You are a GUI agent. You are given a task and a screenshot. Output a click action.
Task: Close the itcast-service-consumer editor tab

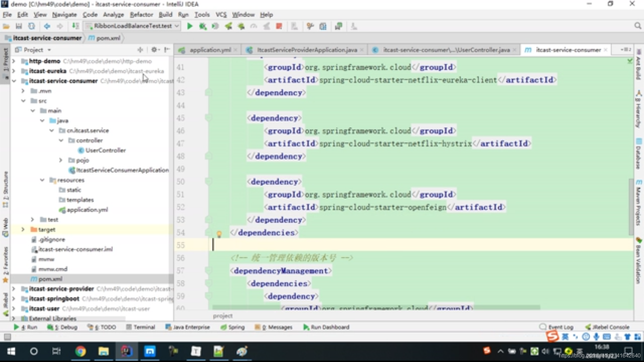[605, 50]
